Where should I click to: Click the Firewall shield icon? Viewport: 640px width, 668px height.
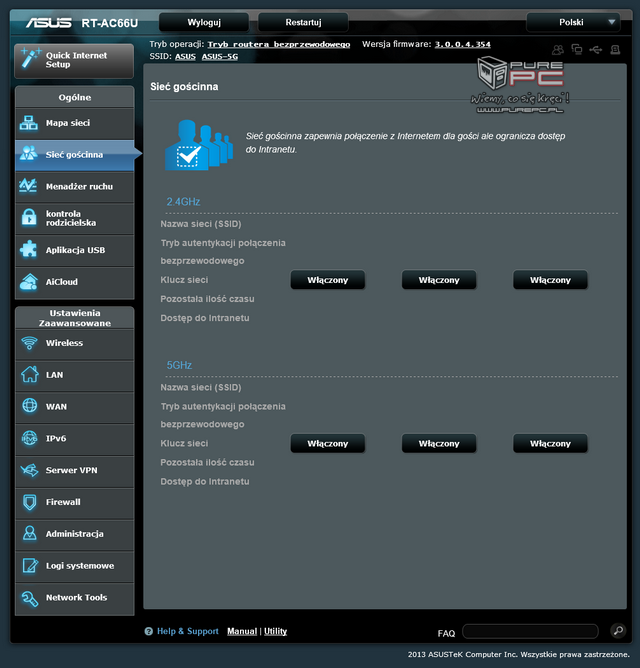(x=29, y=502)
